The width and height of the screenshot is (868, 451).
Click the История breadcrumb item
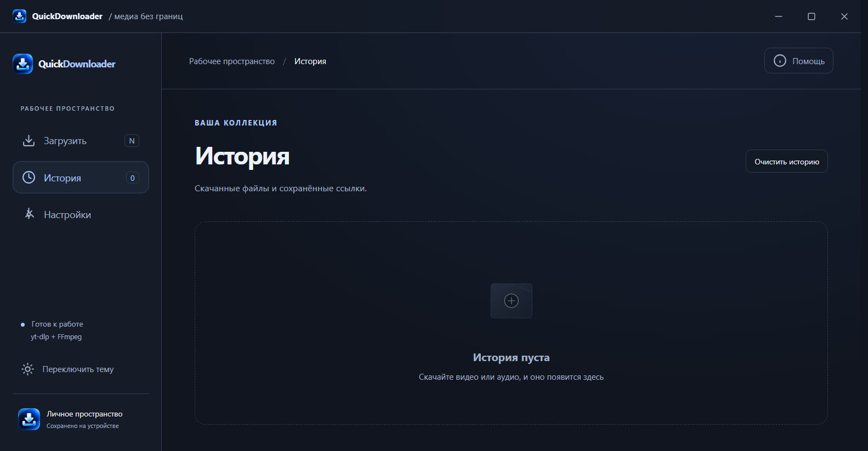pos(310,61)
